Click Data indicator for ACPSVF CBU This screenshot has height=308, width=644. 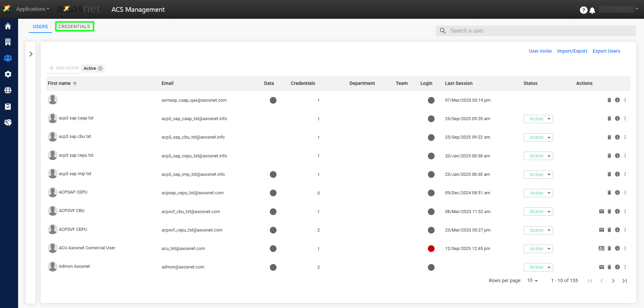(273, 212)
